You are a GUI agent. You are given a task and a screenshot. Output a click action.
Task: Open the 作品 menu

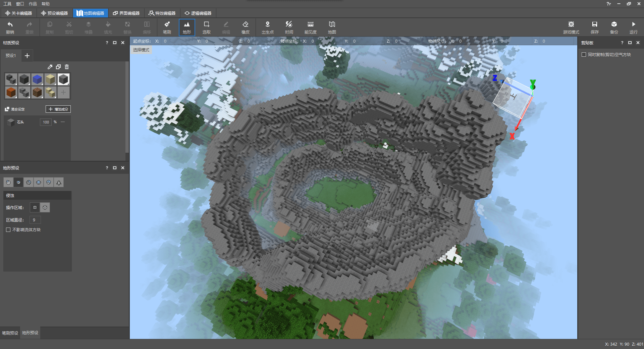click(x=33, y=4)
